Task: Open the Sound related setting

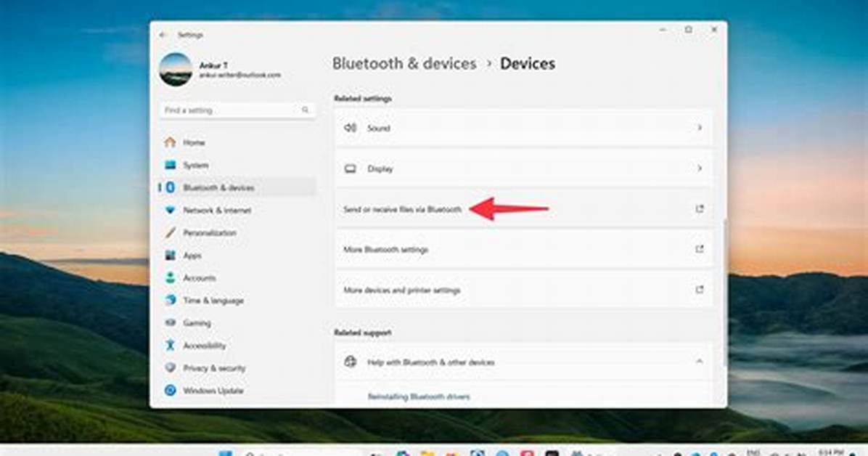Action: point(524,128)
